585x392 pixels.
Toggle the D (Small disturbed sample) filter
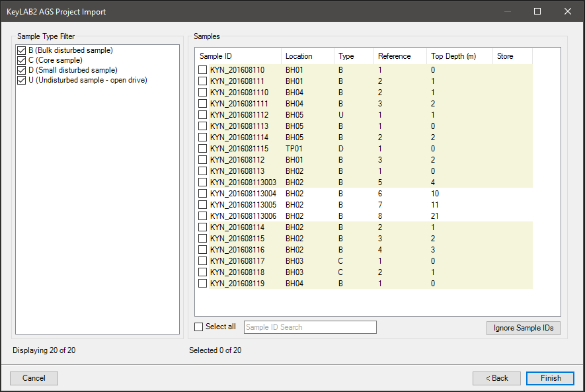click(22, 70)
